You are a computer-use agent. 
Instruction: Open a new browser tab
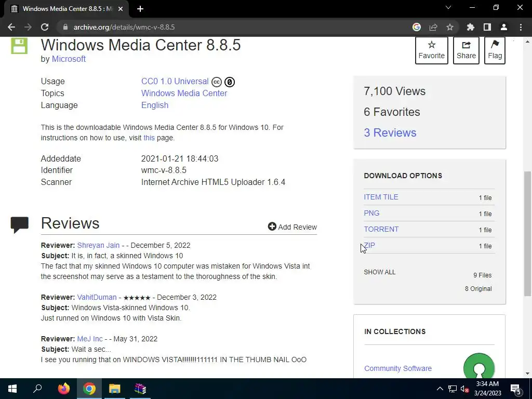140,9
